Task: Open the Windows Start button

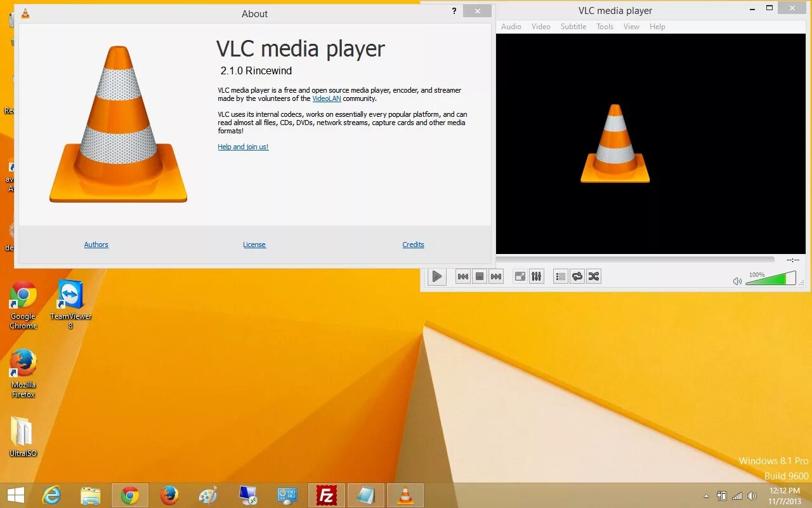Action: pyautogui.click(x=16, y=495)
